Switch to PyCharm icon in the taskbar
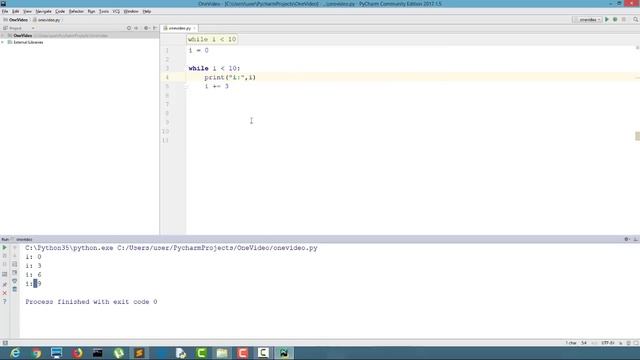The width and height of the screenshot is (640, 360). (284, 353)
